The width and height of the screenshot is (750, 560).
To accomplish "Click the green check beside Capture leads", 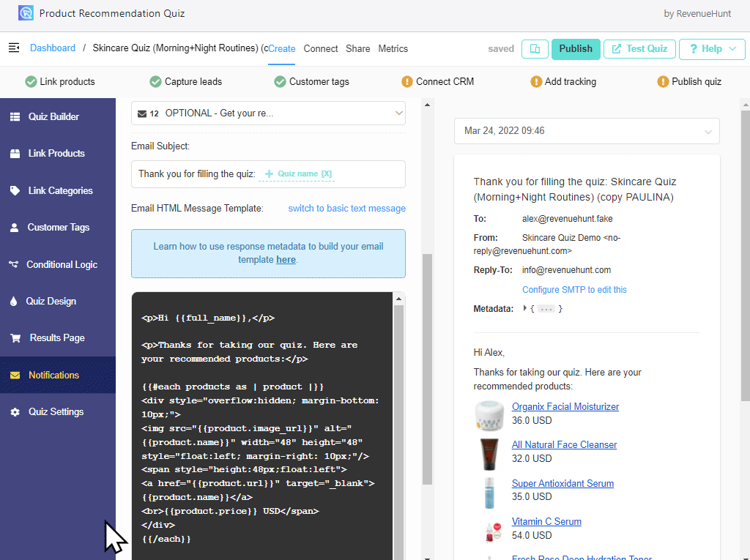I will pyautogui.click(x=155, y=82).
